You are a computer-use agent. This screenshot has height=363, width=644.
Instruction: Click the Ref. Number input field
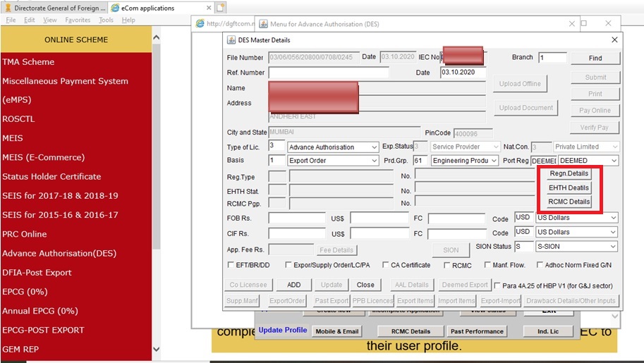[x=329, y=73]
